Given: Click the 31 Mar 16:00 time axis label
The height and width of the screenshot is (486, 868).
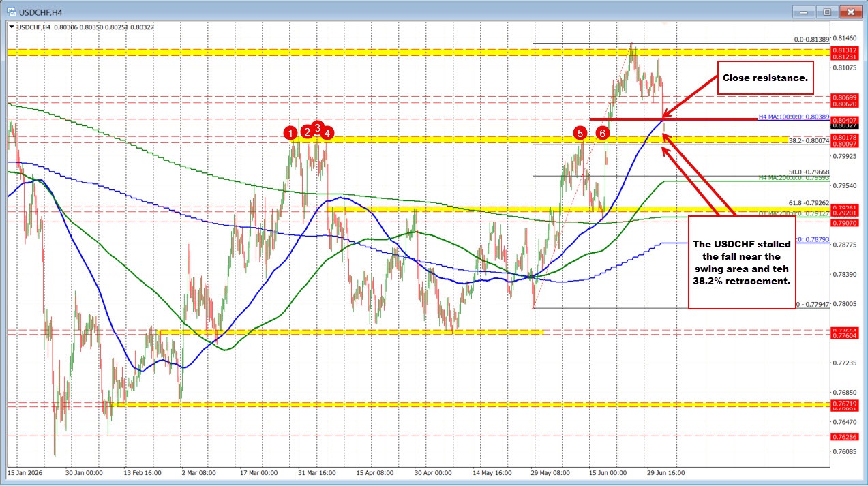Looking at the screenshot, I should 316,472.
